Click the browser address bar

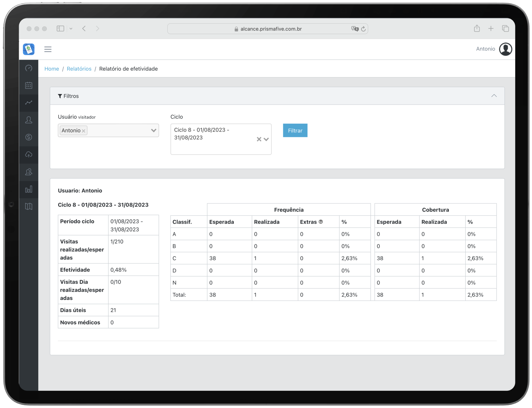tap(268, 29)
